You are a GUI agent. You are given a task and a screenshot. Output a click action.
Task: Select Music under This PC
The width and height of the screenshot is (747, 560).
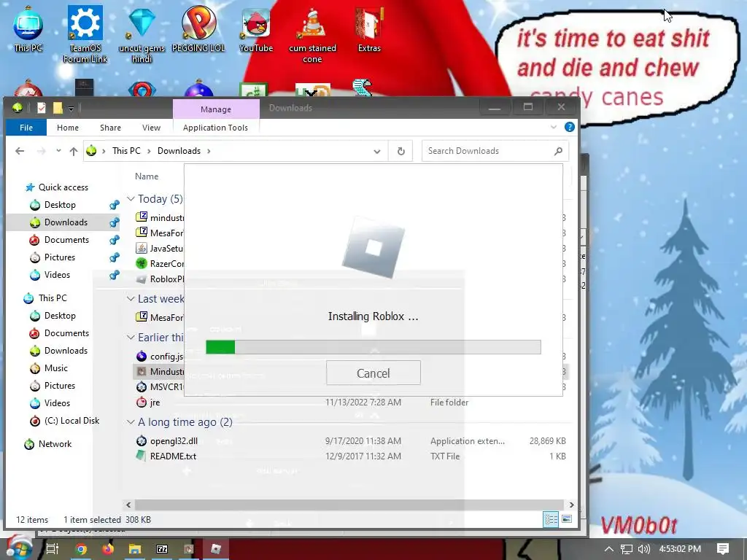click(55, 368)
